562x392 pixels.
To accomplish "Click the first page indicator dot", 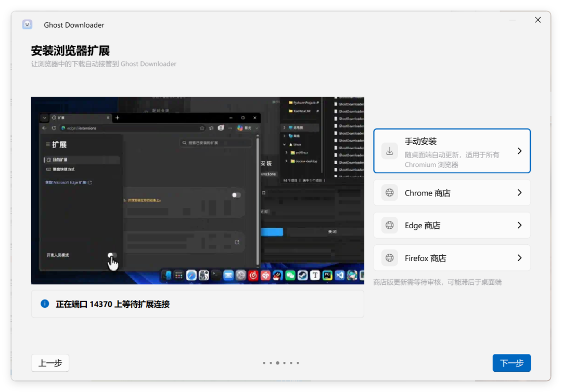I will [264, 363].
